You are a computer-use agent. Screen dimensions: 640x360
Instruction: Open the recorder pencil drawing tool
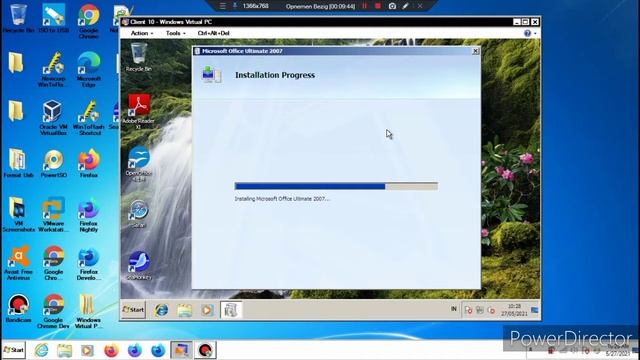[x=405, y=6]
